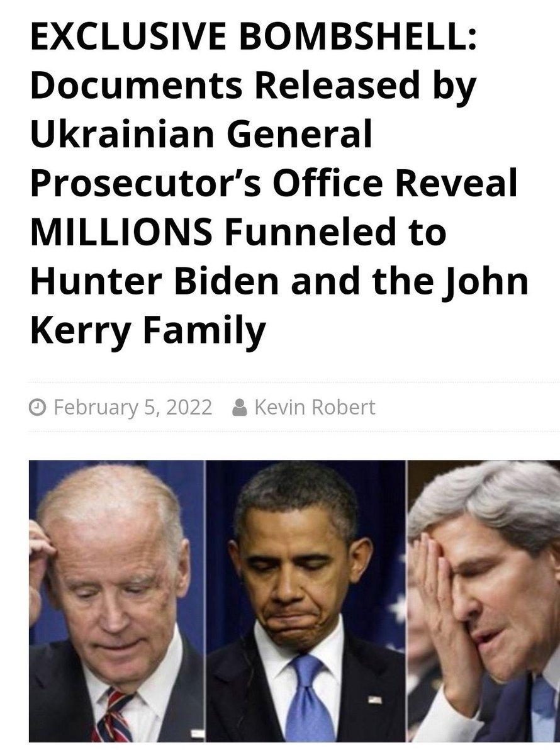Click the clock icon beside the date
This screenshot has height=755, width=560.
38,408
